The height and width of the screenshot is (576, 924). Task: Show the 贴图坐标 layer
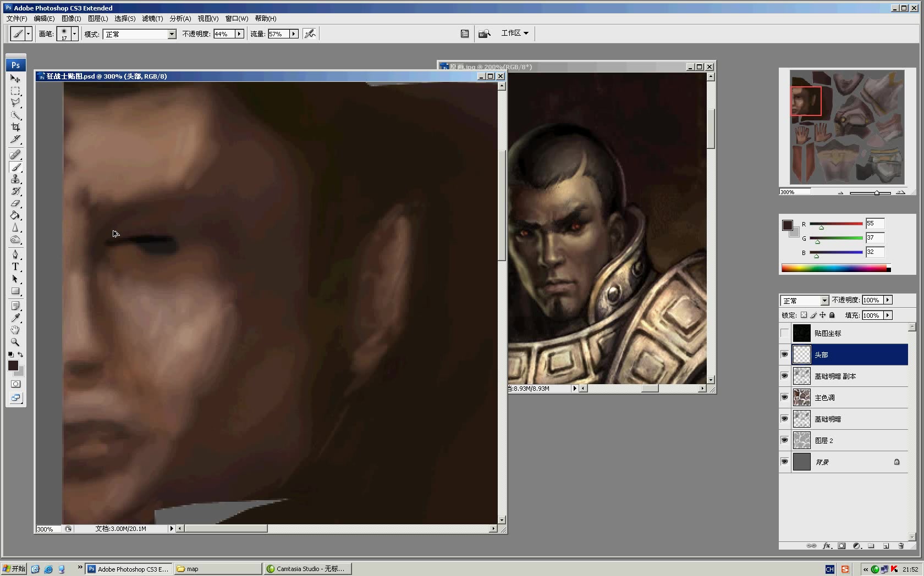point(785,333)
